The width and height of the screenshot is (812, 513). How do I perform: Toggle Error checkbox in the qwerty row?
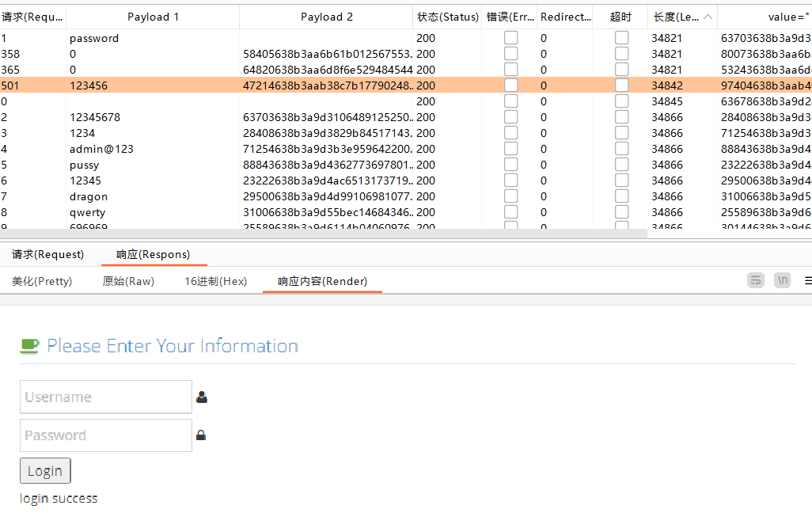[x=511, y=212]
